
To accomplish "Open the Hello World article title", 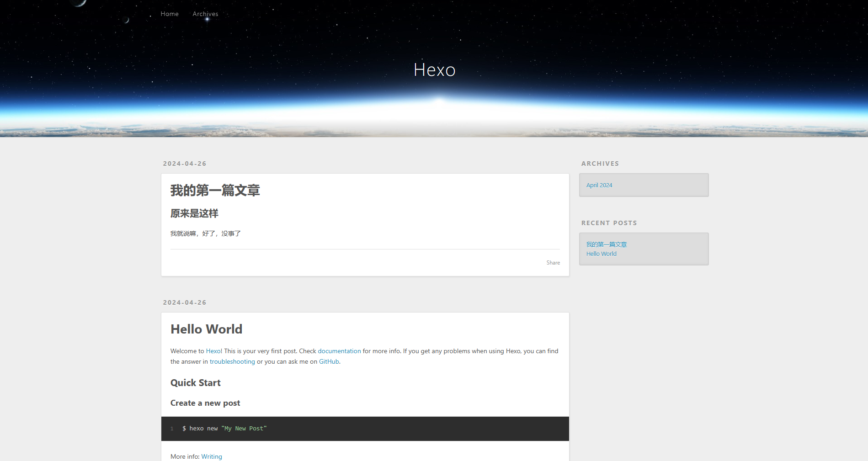I will (x=206, y=329).
